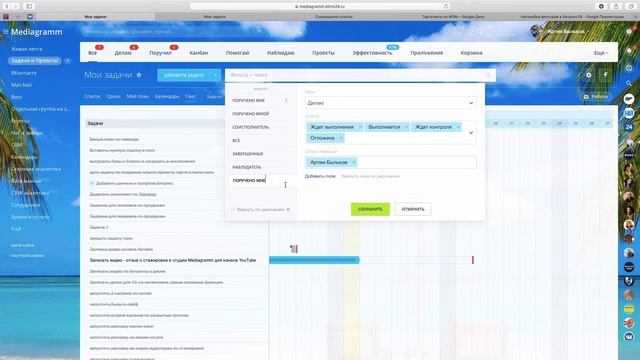Click the Отменить button

point(413,209)
